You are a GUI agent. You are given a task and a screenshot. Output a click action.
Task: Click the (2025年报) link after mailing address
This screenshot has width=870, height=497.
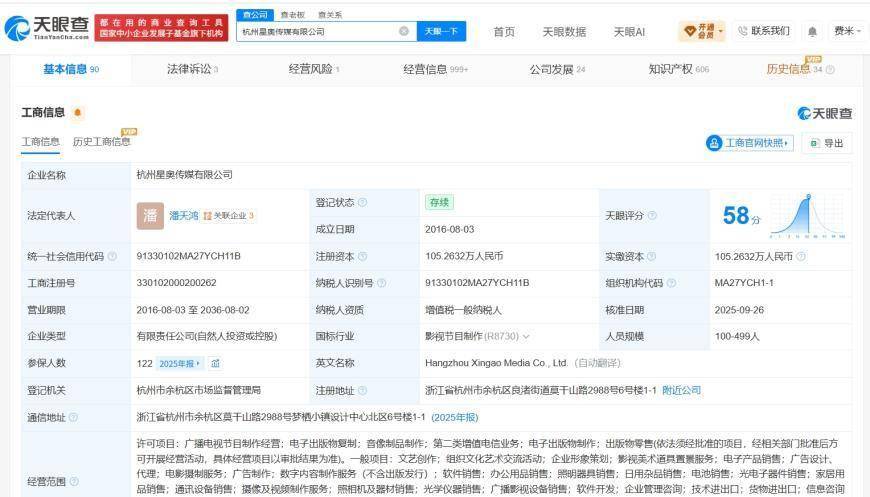[x=455, y=417]
